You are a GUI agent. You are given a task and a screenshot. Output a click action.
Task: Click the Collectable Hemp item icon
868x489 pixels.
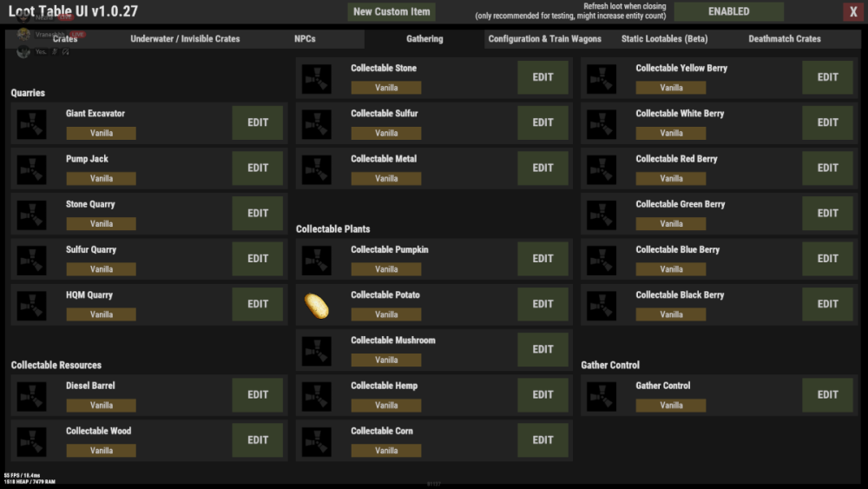click(x=317, y=395)
